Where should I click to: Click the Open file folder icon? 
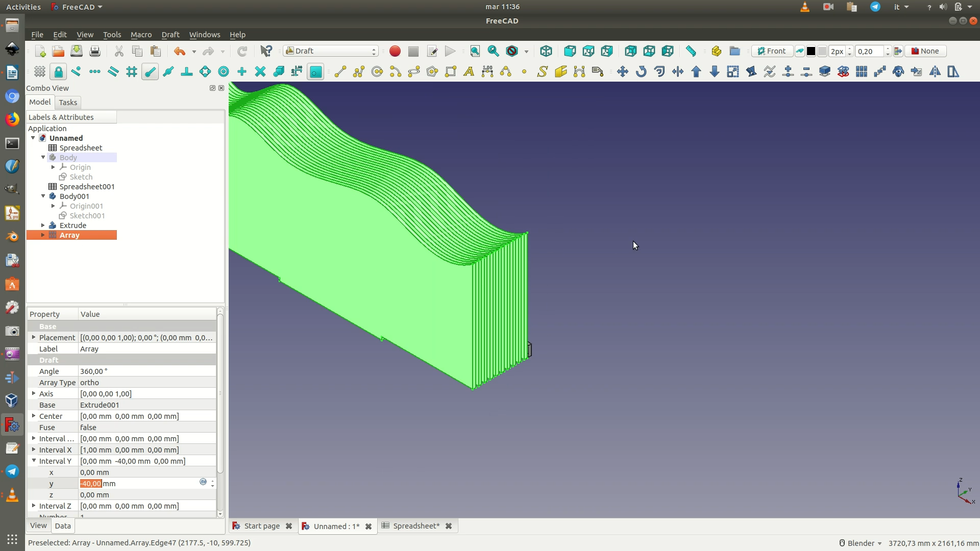pyautogui.click(x=58, y=51)
